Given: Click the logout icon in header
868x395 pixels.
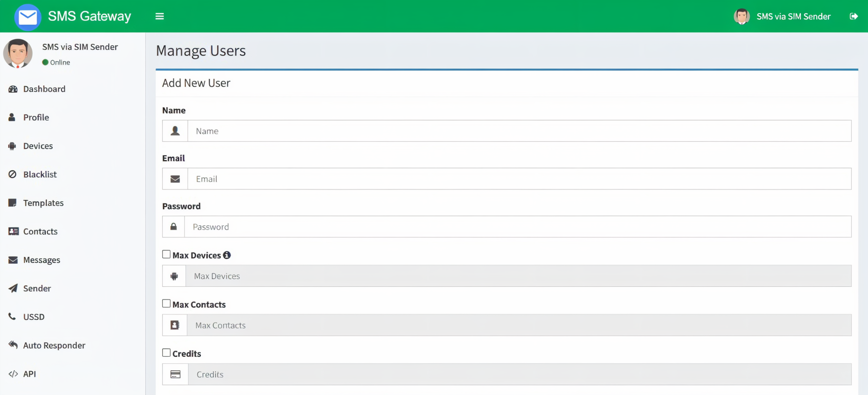Looking at the screenshot, I should pos(853,16).
